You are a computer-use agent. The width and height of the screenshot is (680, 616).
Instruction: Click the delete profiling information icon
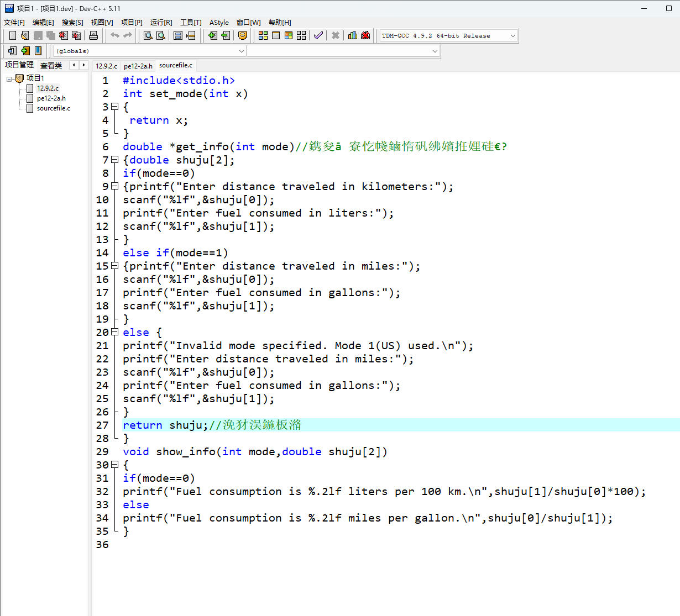[x=365, y=35]
